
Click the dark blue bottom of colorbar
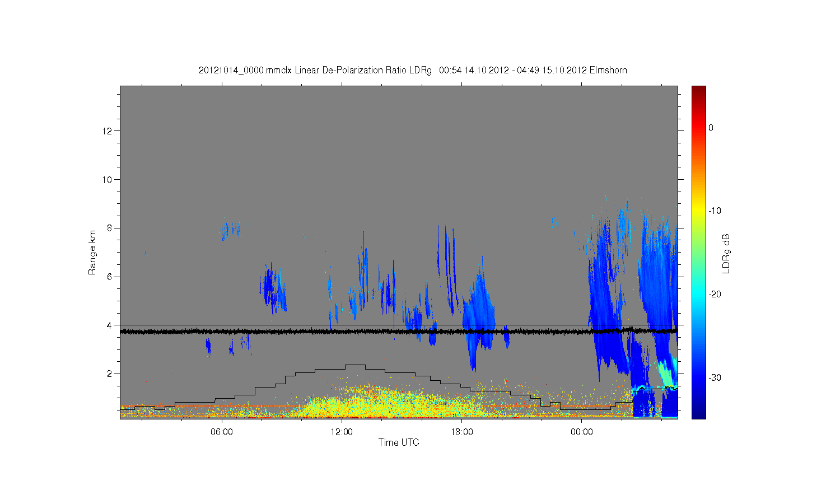698,412
